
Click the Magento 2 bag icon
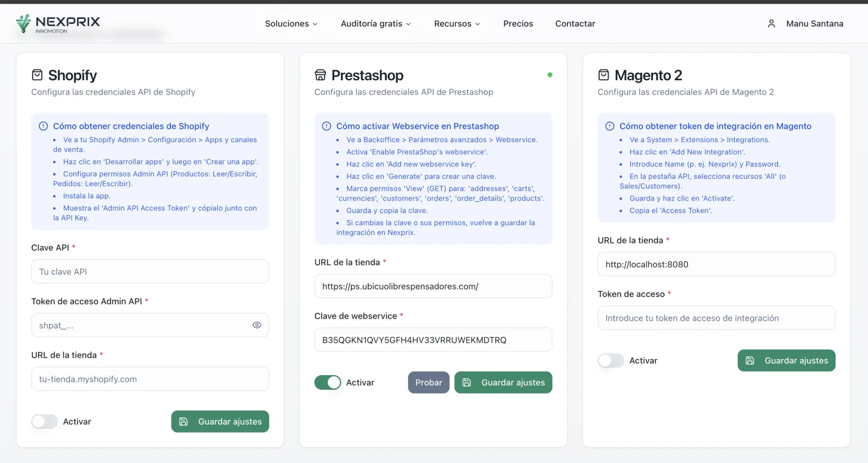604,75
